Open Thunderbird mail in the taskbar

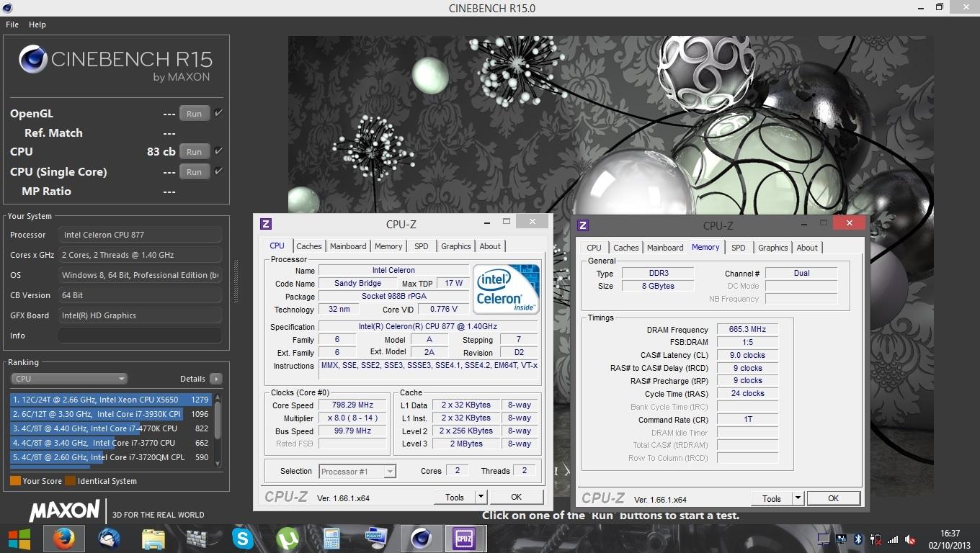pos(109,539)
